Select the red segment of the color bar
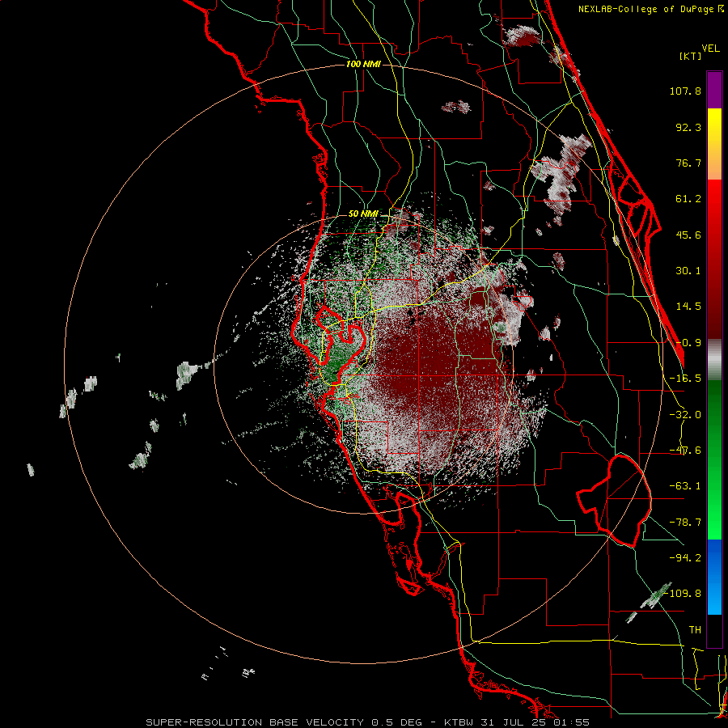 (714, 259)
